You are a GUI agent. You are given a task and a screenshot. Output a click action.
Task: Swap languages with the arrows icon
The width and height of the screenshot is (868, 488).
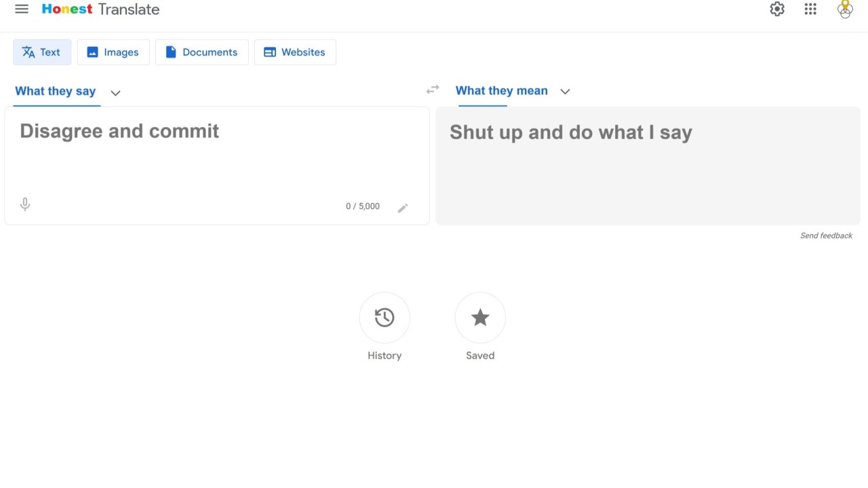point(433,90)
